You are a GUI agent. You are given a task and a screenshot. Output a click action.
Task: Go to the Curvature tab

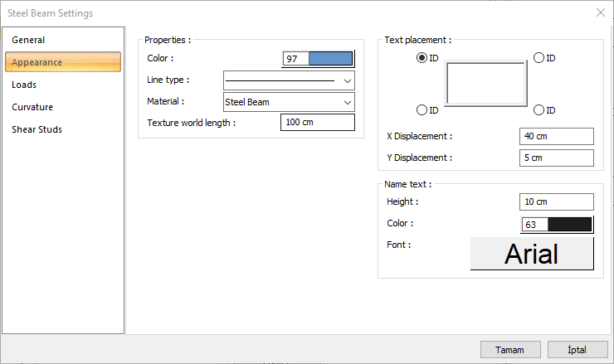tap(32, 107)
